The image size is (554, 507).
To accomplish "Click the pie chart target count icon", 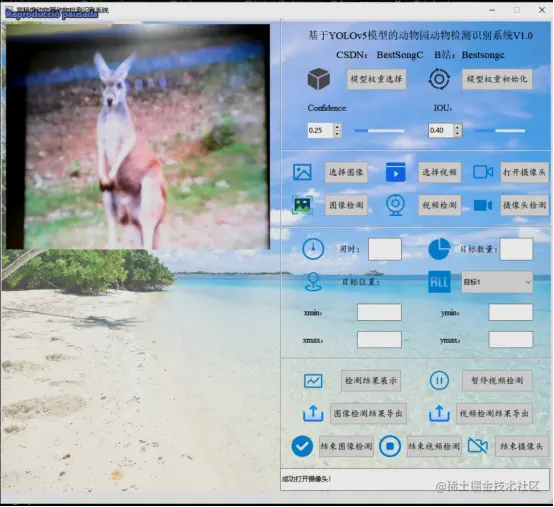I will point(439,249).
